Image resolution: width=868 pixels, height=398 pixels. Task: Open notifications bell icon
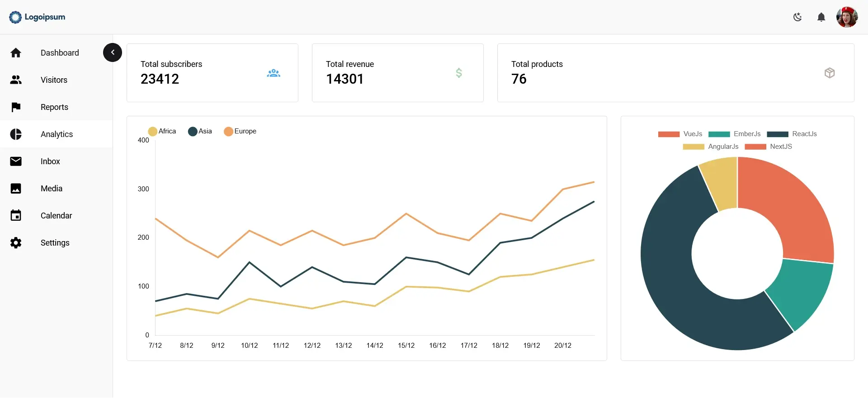[821, 17]
